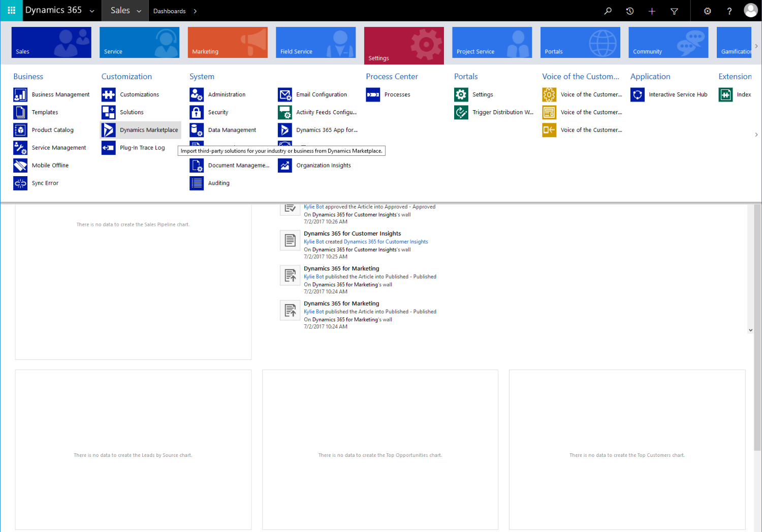This screenshot has height=532, width=762.
Task: Click the Solutions icon
Action: [108, 112]
